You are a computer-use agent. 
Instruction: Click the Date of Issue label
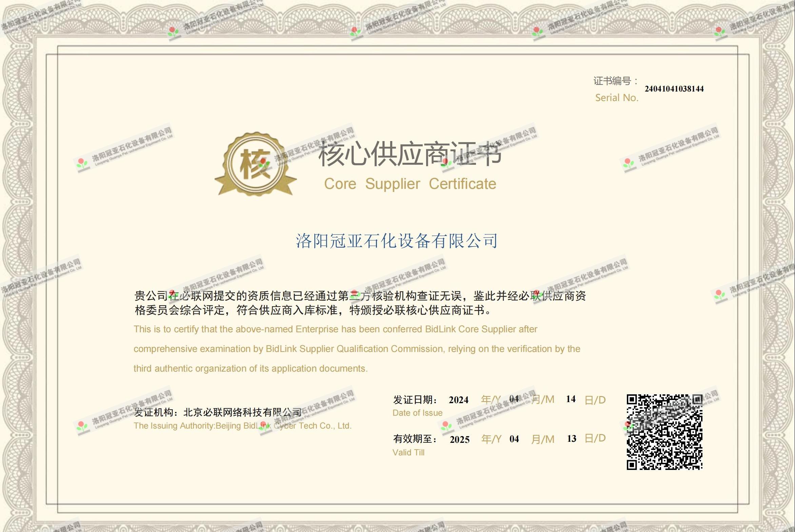coord(418,413)
